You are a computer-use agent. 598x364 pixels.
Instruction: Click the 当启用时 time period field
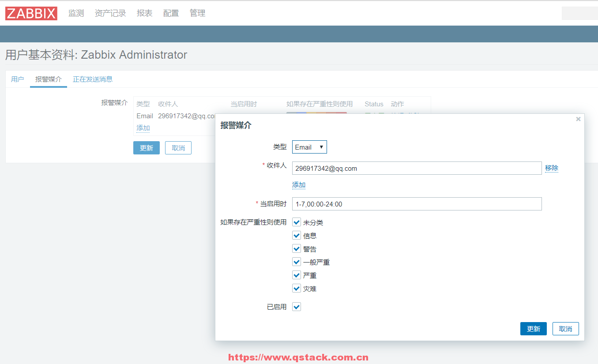(x=417, y=204)
